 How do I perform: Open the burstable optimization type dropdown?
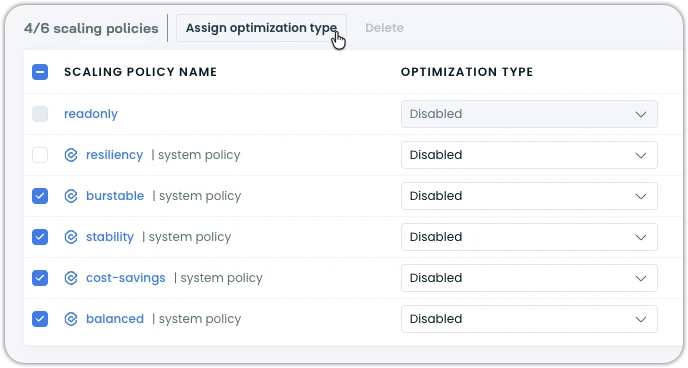[x=529, y=196]
